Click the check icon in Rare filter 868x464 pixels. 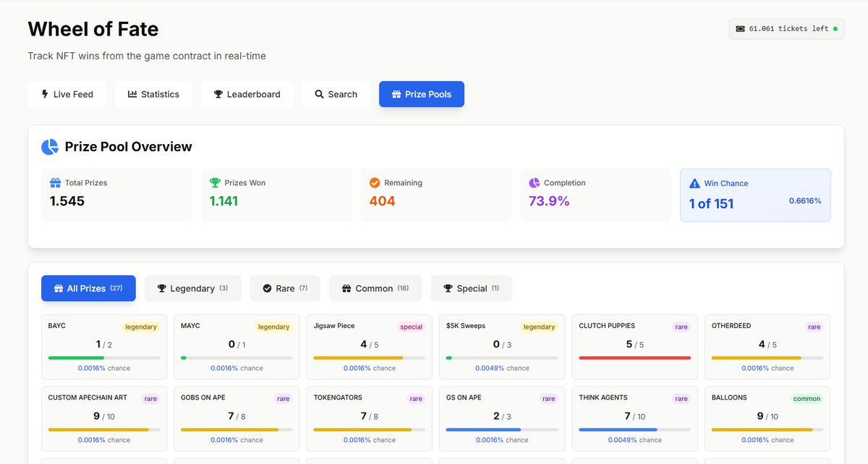pos(268,288)
